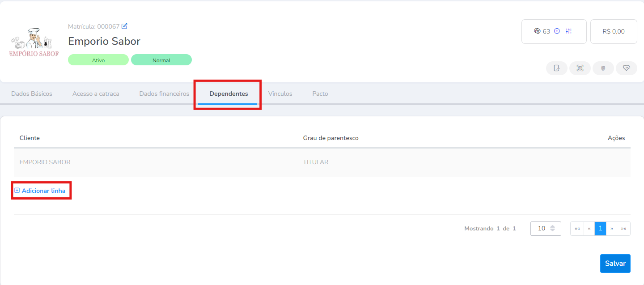Increase page size stepper up arrow

pyautogui.click(x=552, y=226)
